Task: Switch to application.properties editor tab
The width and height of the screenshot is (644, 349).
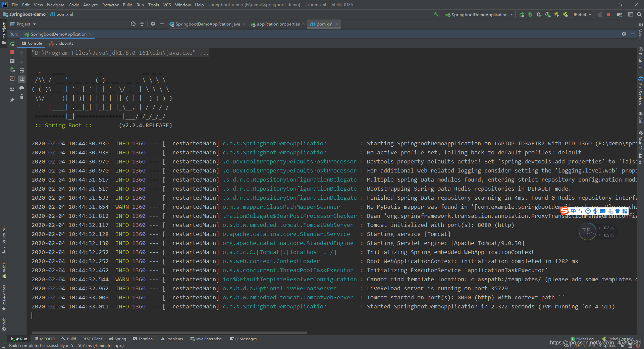Action: point(278,24)
